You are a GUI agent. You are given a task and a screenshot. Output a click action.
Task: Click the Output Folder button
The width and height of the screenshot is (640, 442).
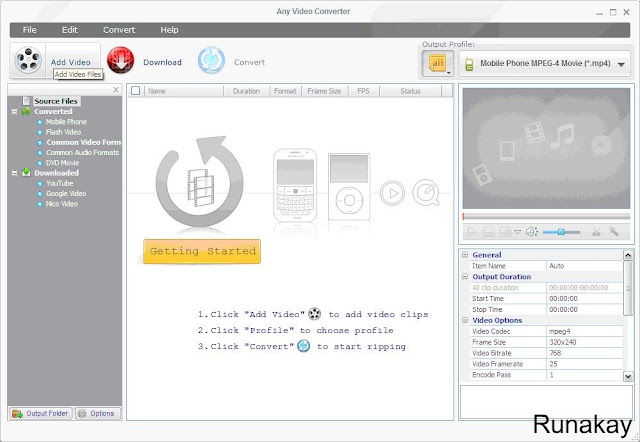coord(40,413)
